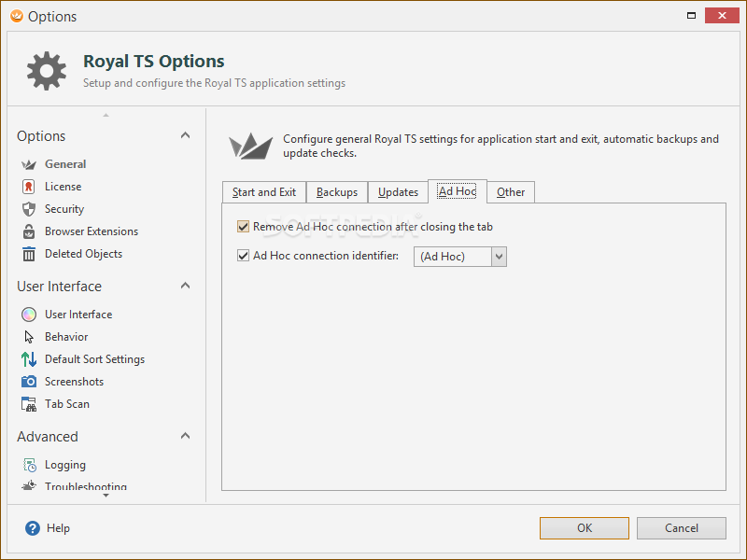This screenshot has width=747, height=560.
Task: Click the Default Sort Settings arrows icon
Action: 29,359
